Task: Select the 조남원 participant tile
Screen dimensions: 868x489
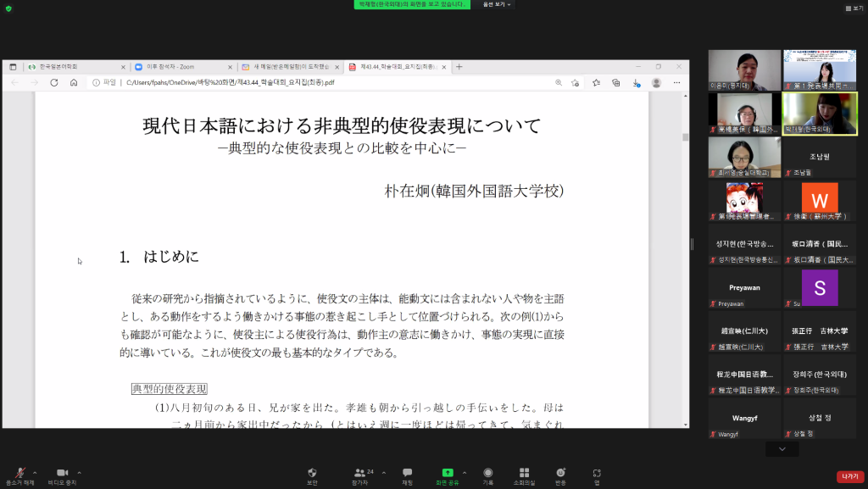Action: tap(820, 157)
